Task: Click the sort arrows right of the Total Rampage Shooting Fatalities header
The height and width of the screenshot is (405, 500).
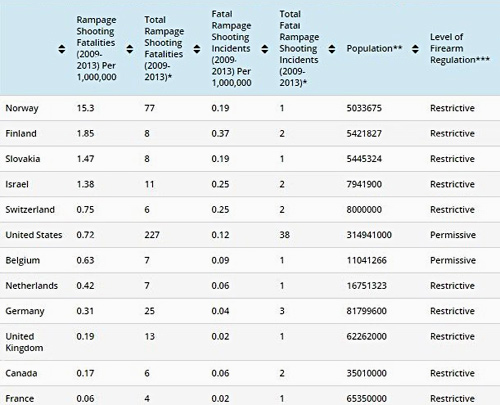Action: click(197, 49)
